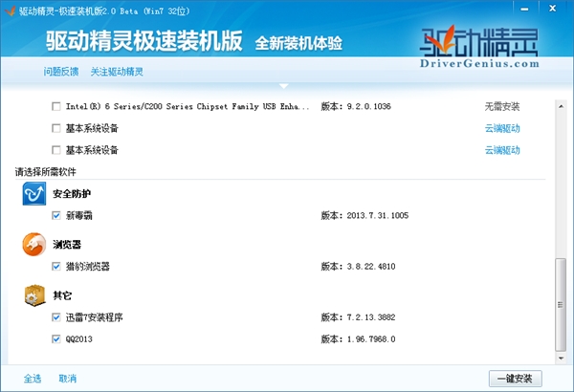Image resolution: width=574 pixels, height=392 pixels.
Task: Uncheck the 猎豹浏览器 checkbox
Action: tap(56, 267)
